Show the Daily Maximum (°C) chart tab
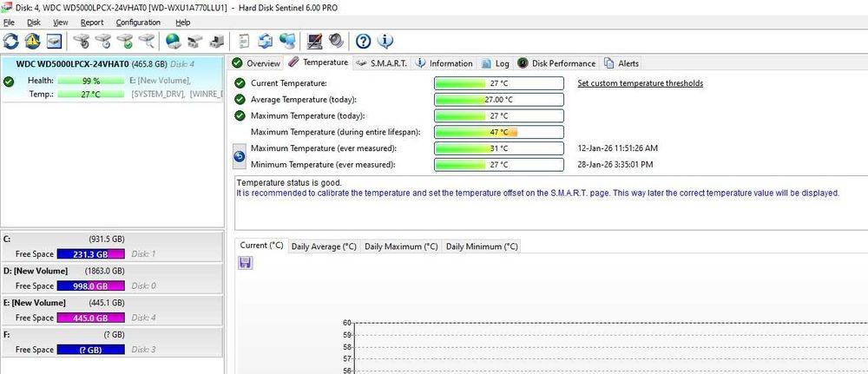Image resolution: width=868 pixels, height=374 pixels. point(401,246)
